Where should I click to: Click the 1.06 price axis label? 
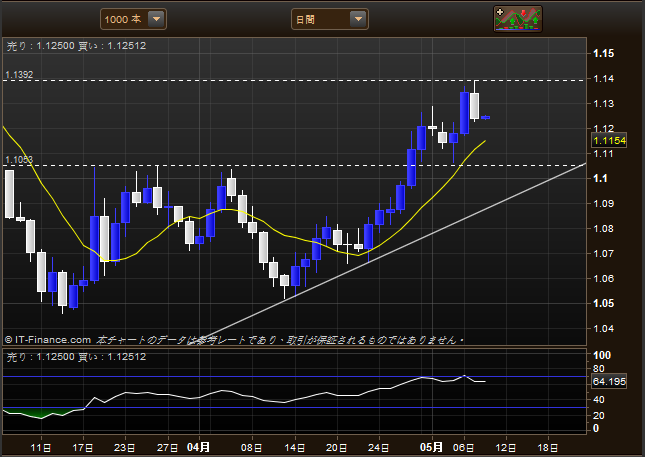[x=603, y=278]
